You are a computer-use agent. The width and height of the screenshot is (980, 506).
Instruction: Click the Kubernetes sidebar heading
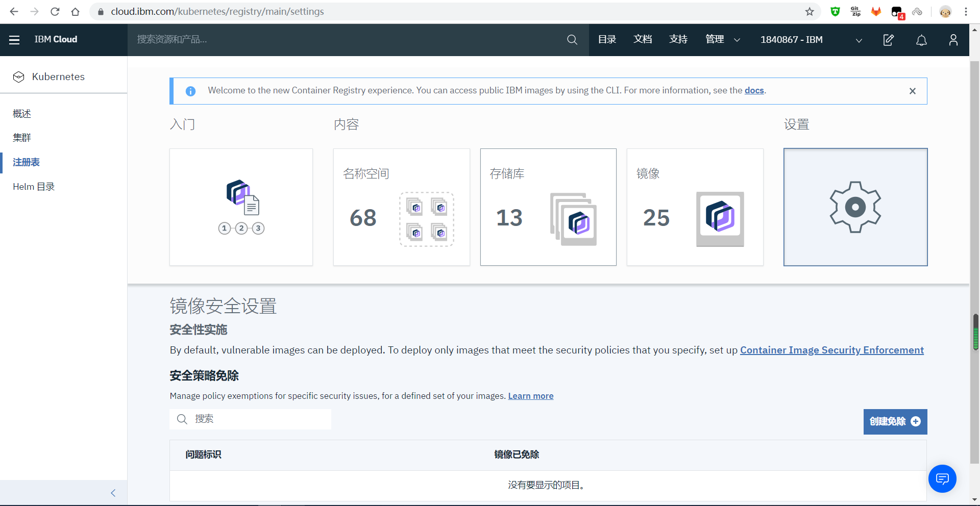point(58,77)
